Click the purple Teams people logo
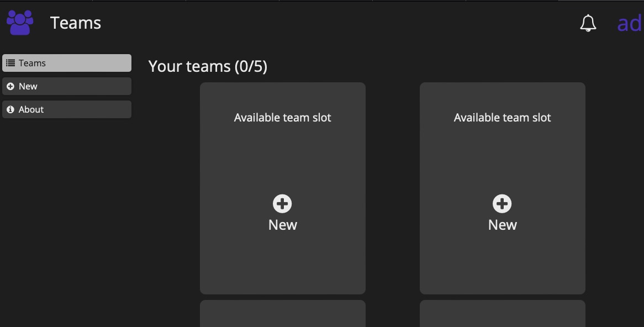644x327 pixels. click(x=19, y=22)
